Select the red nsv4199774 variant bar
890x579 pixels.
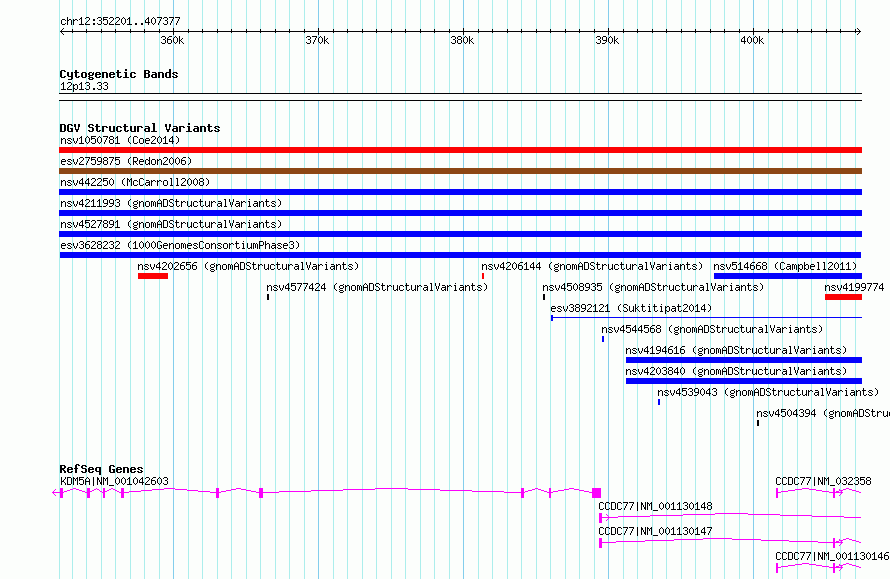click(843, 297)
